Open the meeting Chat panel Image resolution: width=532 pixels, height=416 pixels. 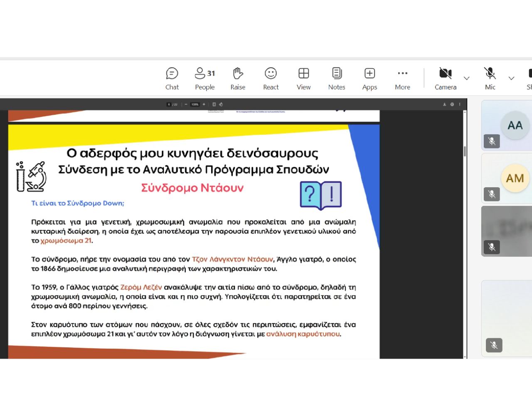172,78
